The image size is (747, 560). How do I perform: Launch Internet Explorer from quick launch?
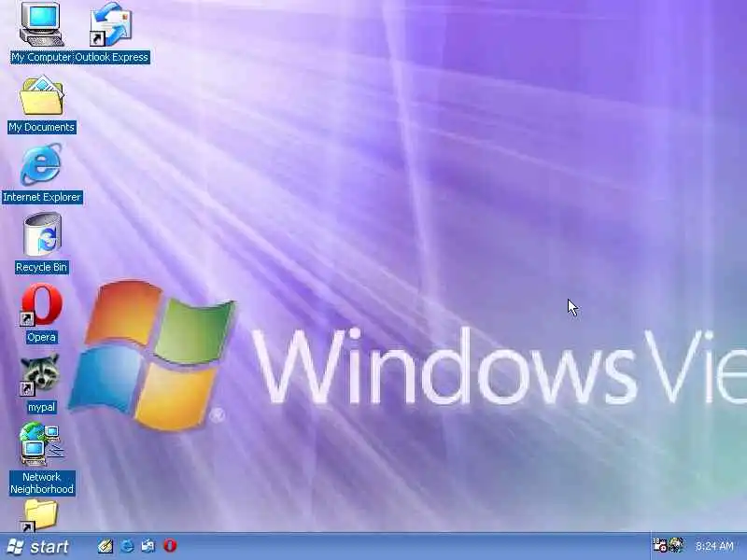pyautogui.click(x=127, y=546)
